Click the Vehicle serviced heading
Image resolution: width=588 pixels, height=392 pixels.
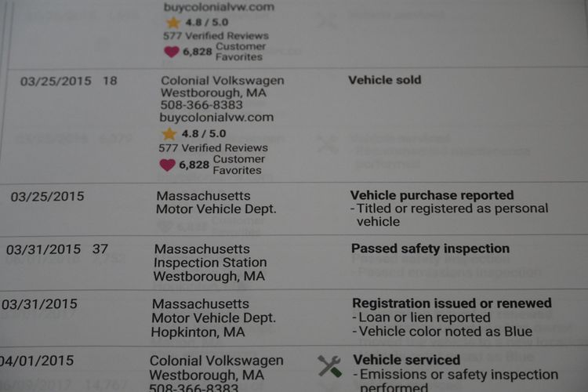coord(407,360)
